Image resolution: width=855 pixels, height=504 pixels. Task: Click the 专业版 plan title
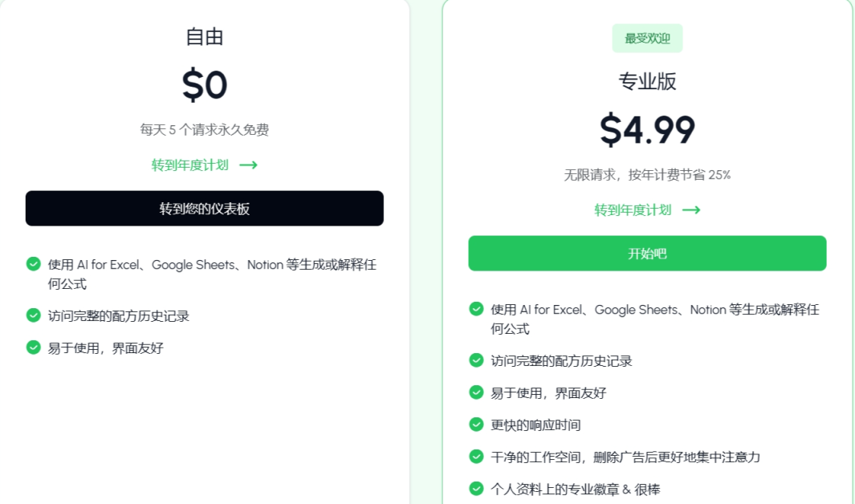click(647, 81)
